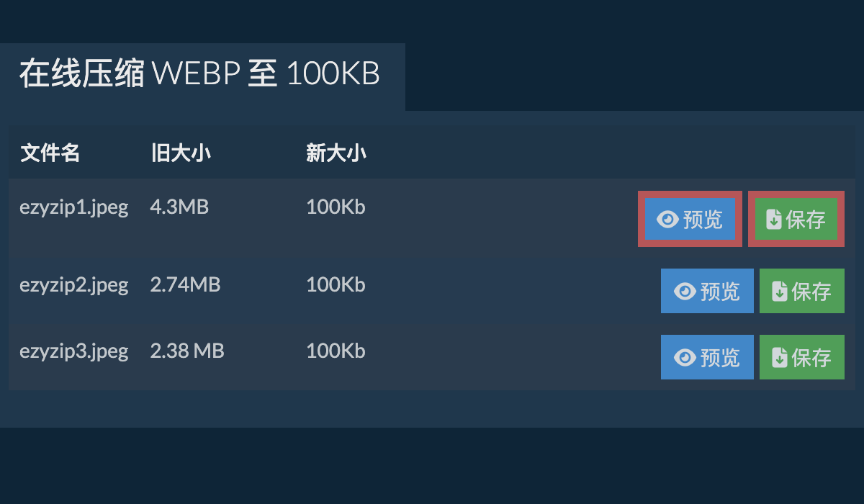864x504 pixels.
Task: Click the 新大小 column header
Action: 336,153
